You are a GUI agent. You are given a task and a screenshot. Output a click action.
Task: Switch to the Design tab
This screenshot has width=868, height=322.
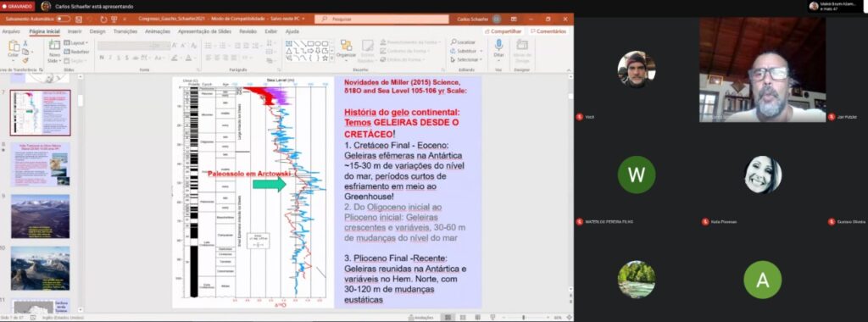tap(97, 31)
